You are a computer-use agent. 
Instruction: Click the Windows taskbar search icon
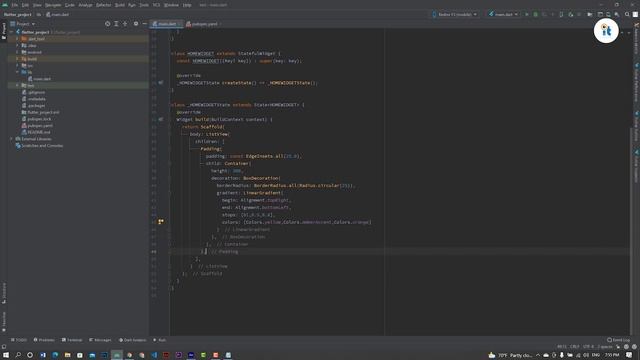click(18, 355)
